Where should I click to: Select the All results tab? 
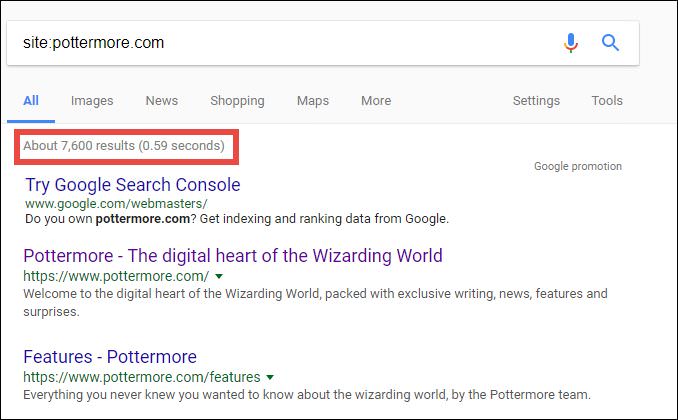click(31, 100)
